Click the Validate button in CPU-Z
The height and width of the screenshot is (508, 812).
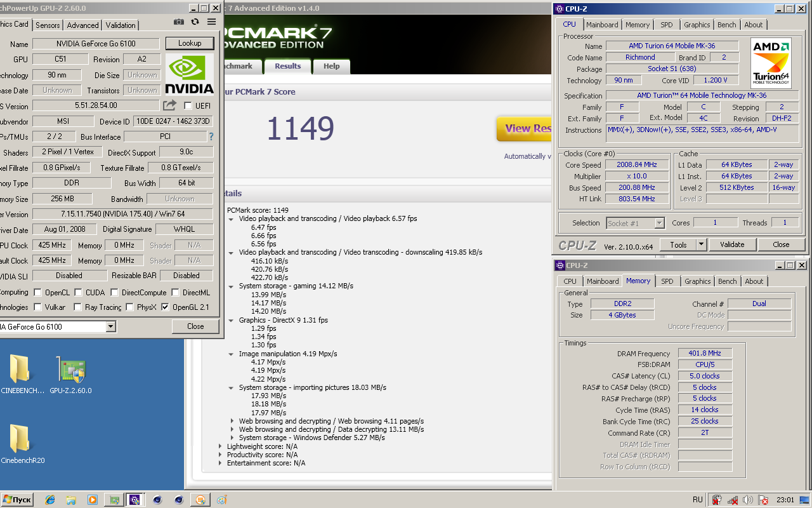(x=732, y=244)
